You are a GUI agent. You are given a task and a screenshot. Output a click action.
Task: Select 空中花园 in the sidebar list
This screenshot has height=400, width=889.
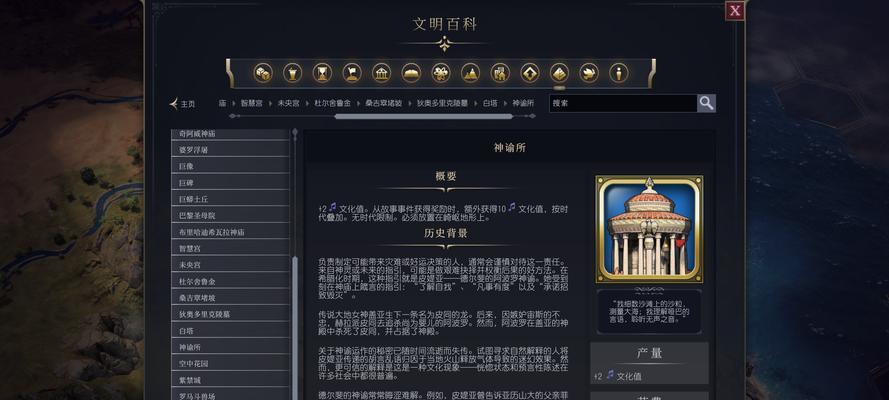coord(230,363)
